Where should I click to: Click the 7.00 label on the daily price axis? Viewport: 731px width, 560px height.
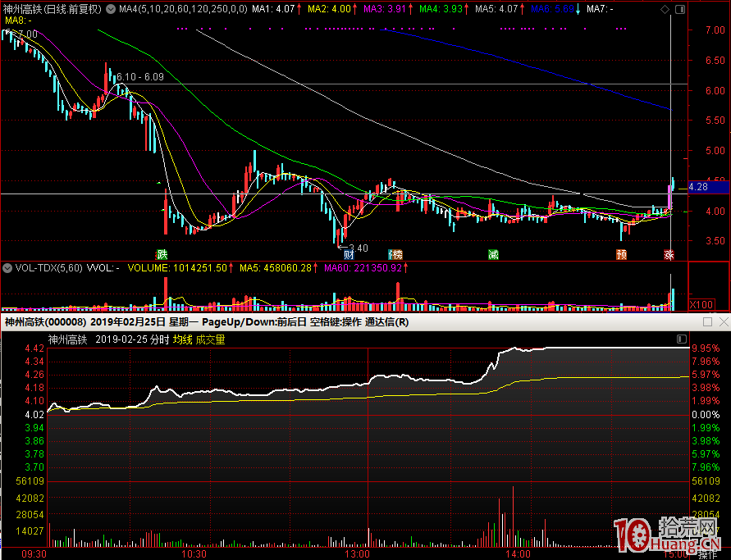click(715, 30)
